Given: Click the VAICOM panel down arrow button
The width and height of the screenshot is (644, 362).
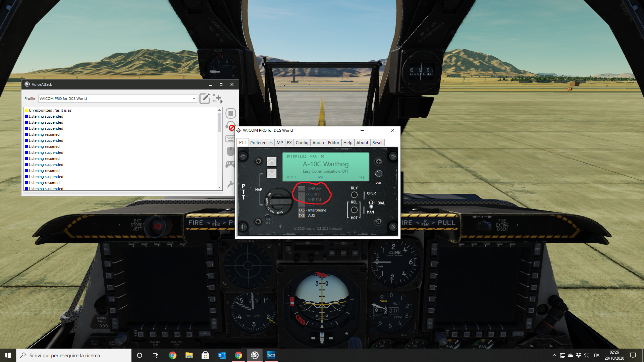Looking at the screenshot, I should [x=272, y=173].
